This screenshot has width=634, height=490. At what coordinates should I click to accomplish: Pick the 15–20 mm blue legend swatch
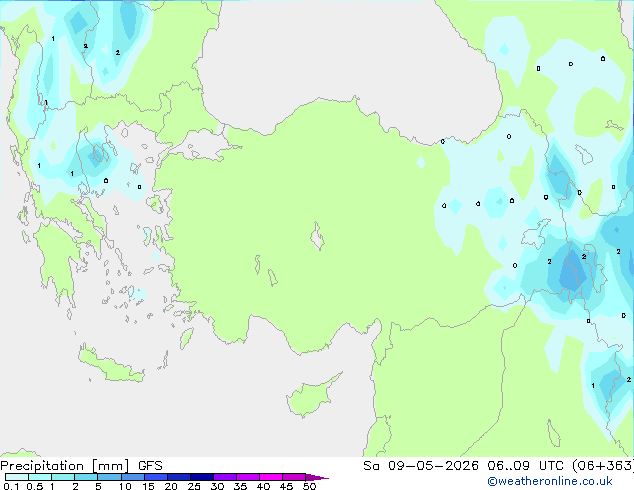[x=155, y=477]
